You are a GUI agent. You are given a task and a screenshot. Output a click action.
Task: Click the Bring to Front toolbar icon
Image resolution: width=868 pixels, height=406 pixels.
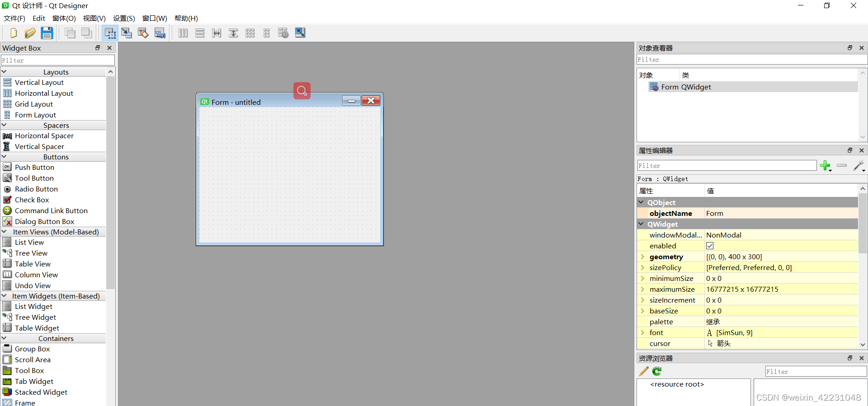[x=86, y=33]
